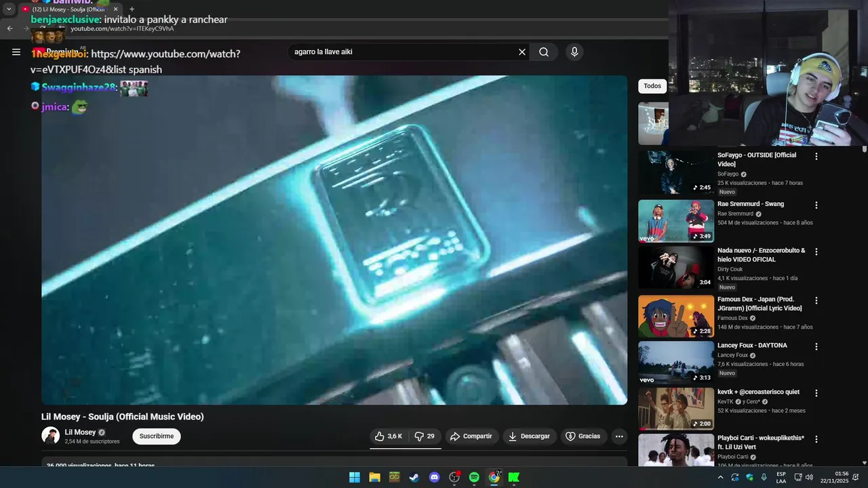
Task: Open options menu for Rae Sremmurd Swang
Action: (x=816, y=205)
